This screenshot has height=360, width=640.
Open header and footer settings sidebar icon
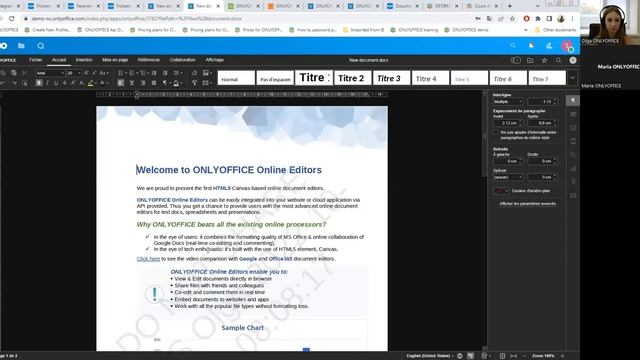point(573,141)
